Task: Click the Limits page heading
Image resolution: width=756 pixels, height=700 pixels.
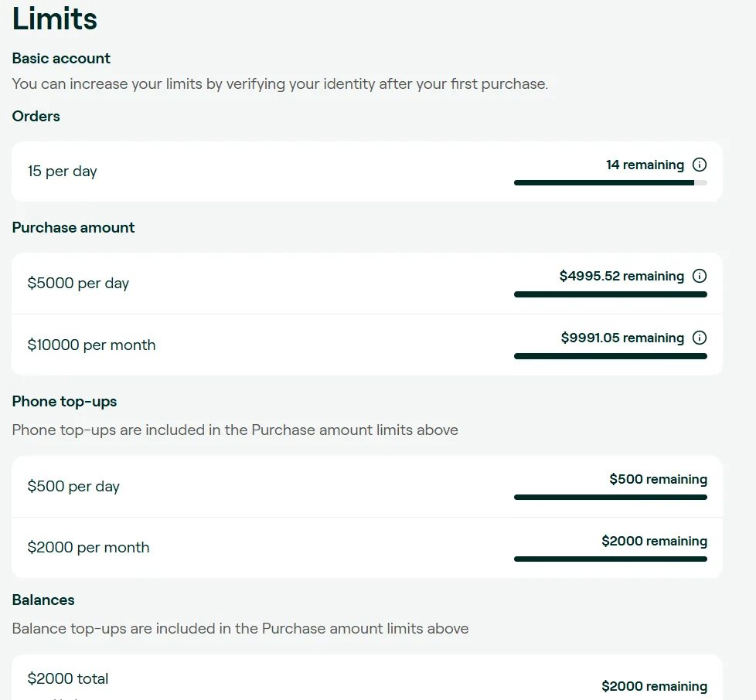Action: point(54,19)
